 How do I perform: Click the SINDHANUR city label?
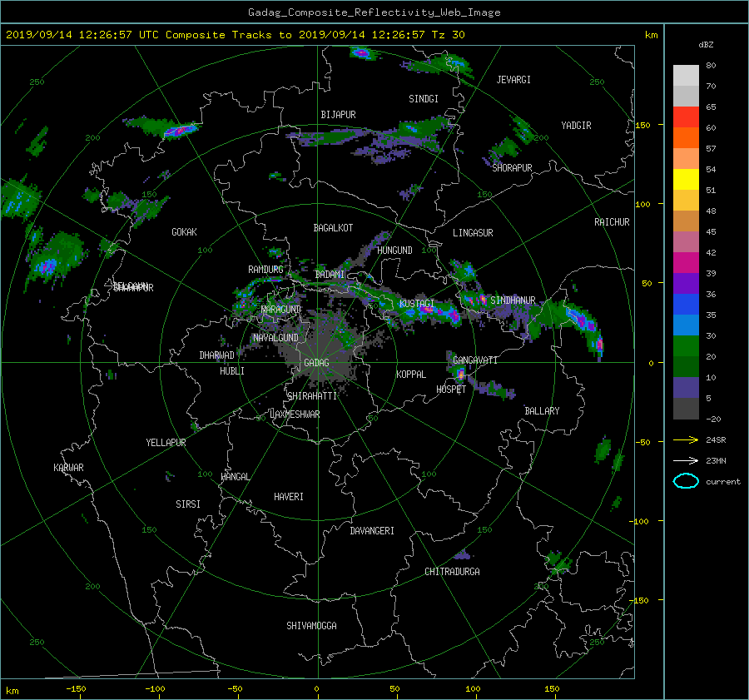[x=513, y=300]
